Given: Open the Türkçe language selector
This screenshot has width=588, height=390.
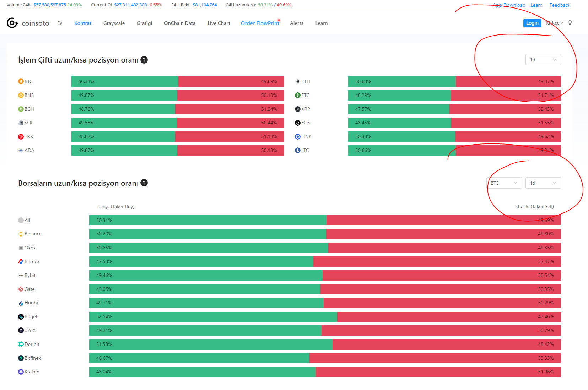Looking at the screenshot, I should pyautogui.click(x=554, y=23).
